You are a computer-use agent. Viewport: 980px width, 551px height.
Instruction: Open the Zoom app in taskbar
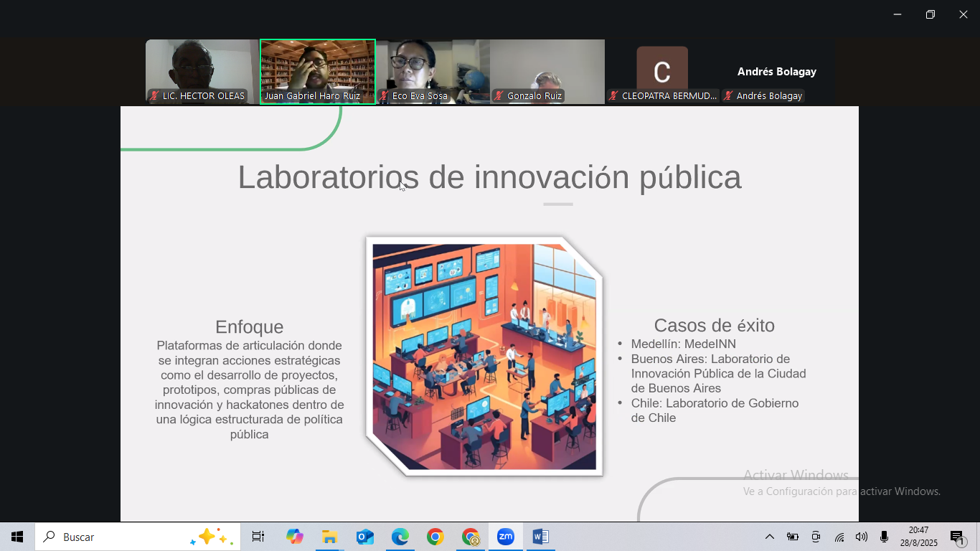(x=506, y=537)
